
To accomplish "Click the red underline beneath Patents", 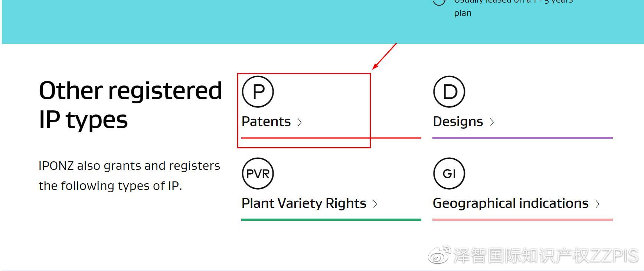I will click(331, 138).
